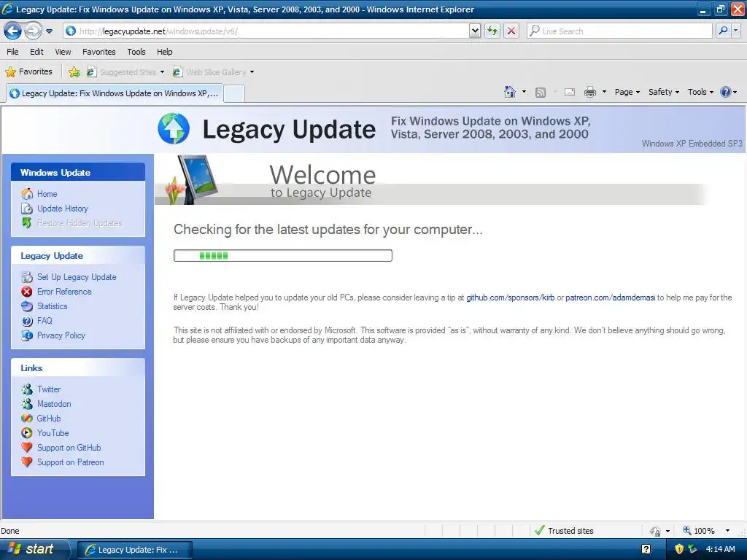Open the File menu
Screen dimensions: 747x560
pyautogui.click(x=13, y=52)
